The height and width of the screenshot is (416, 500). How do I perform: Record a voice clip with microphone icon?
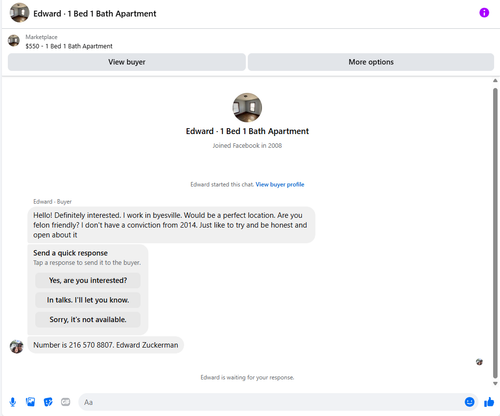13,402
